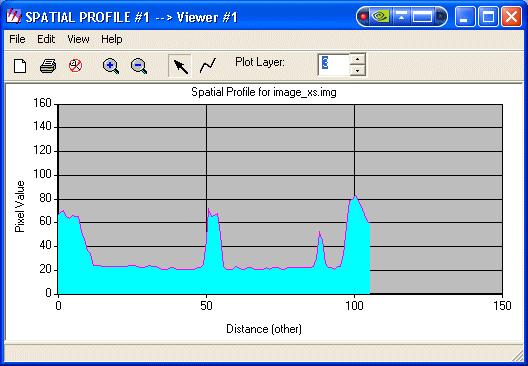528x366 pixels.
Task: Maximize the Spatial Profile window
Action: (488, 16)
